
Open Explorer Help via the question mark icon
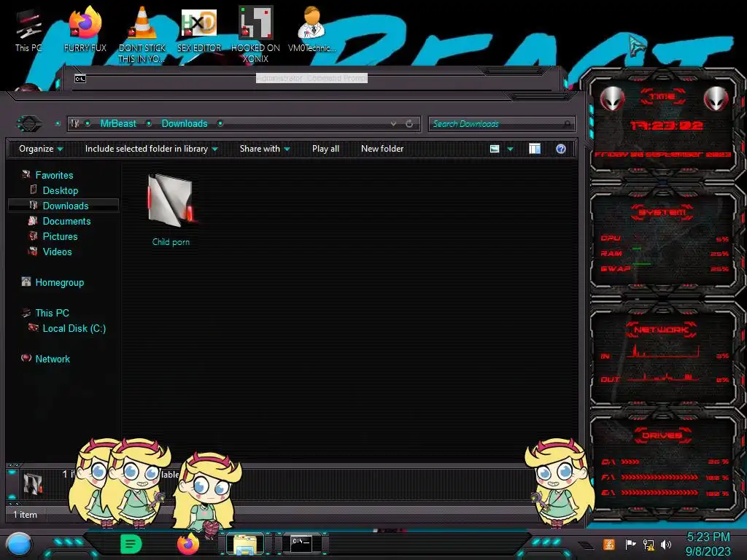pos(561,149)
